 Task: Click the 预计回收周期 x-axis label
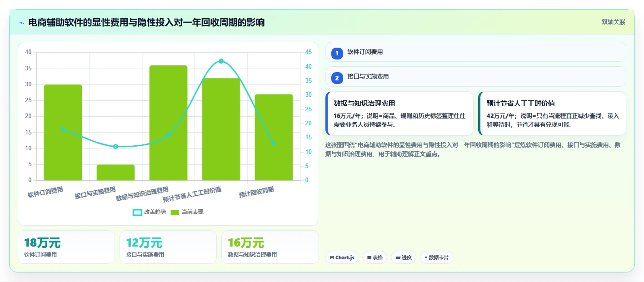tap(257, 193)
